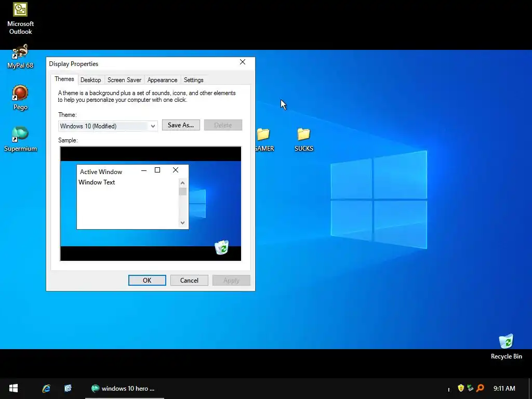Click the Save As... button
The width and height of the screenshot is (532, 399).
click(181, 125)
